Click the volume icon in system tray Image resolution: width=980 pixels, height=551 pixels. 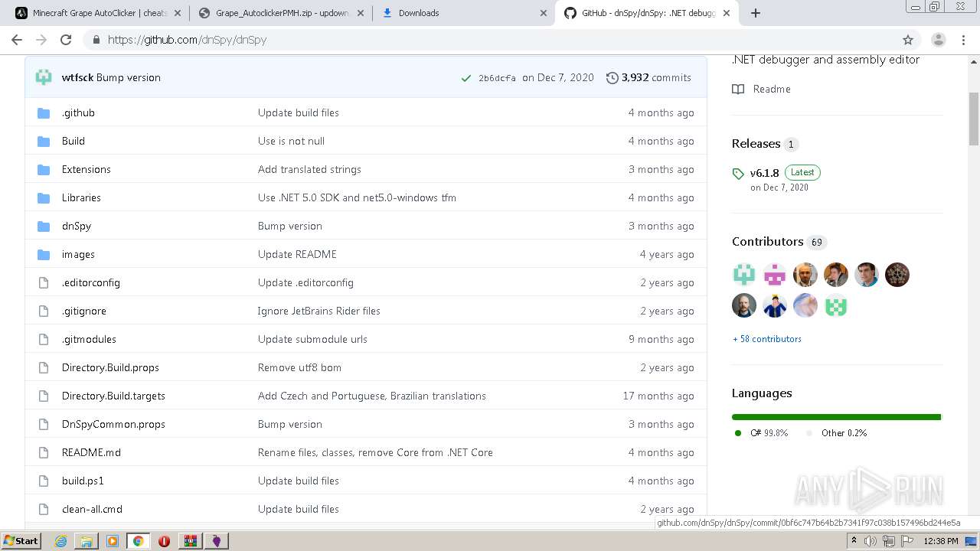(x=871, y=541)
